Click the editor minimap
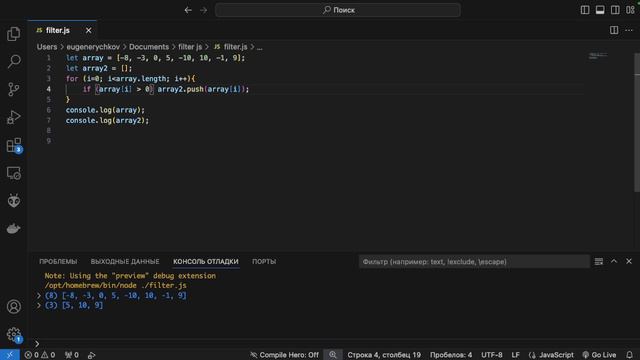The width and height of the screenshot is (640, 360). (x=598, y=56)
